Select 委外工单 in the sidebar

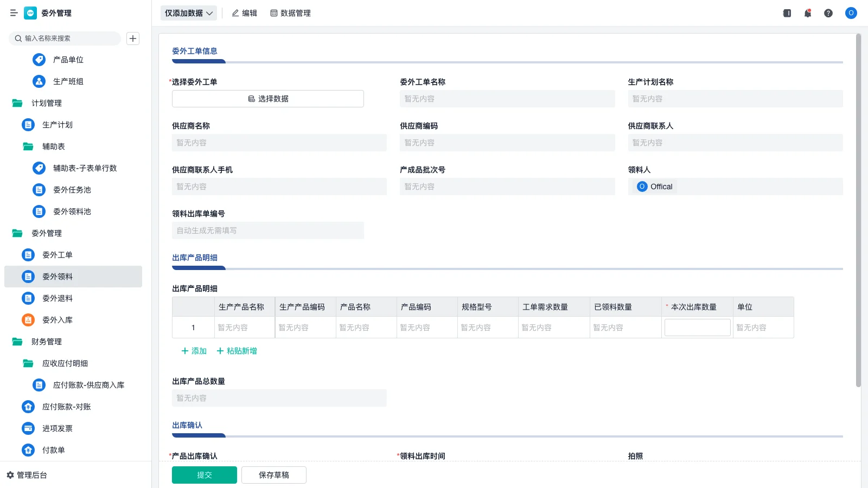56,255
